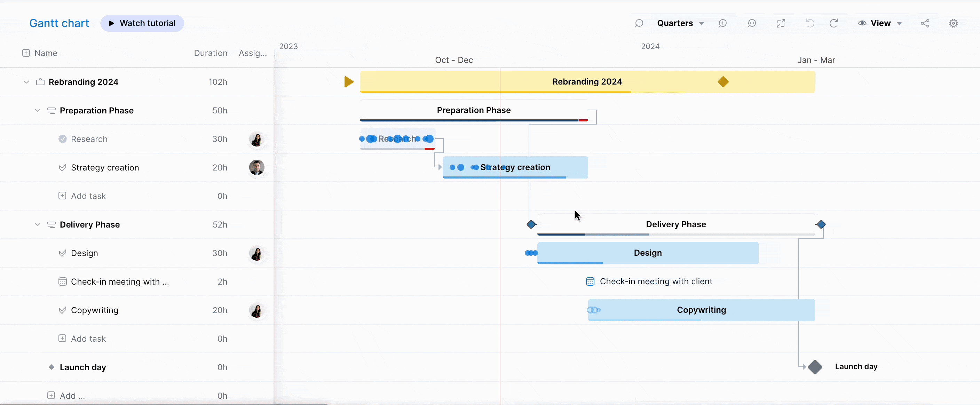Open the share icon in toolbar
This screenshot has height=405, width=980.
point(925,23)
